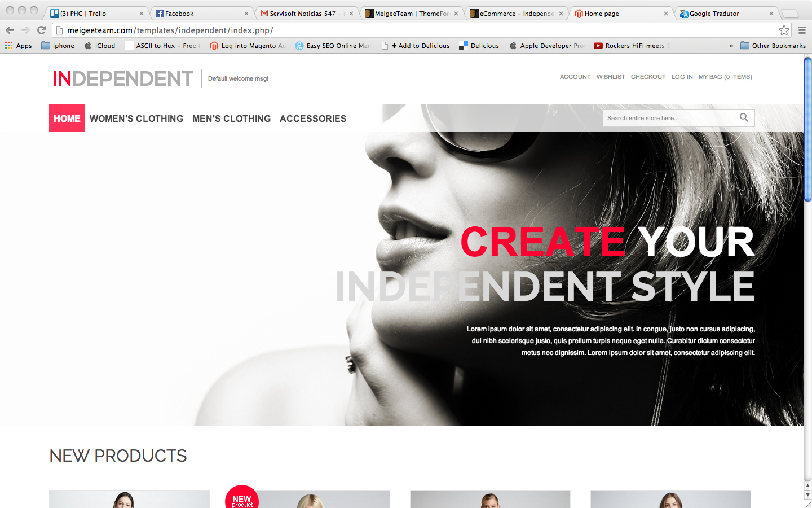Go to the Checkout link
Viewport: 812px width, 508px height.
click(x=648, y=77)
